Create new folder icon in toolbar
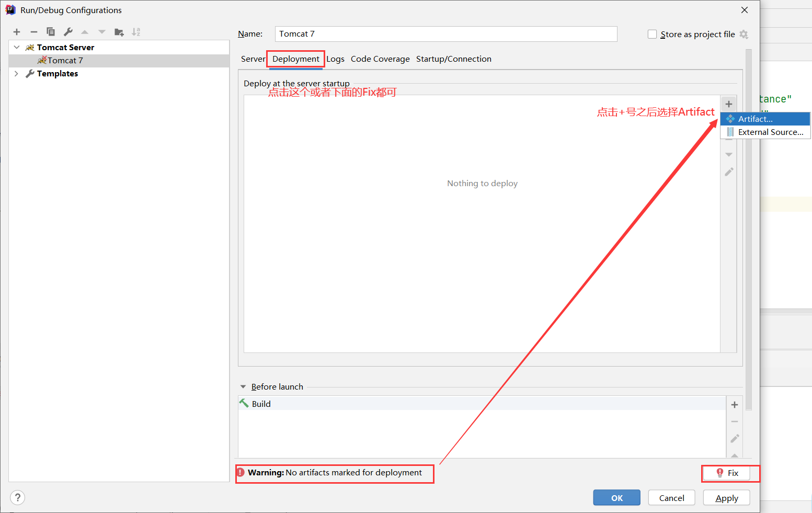The image size is (812, 513). 119,32
